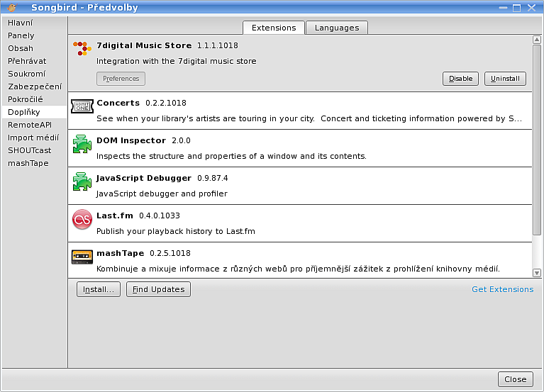Select the Doplňky pane in sidebar
544x392 pixels.
[x=34, y=112]
